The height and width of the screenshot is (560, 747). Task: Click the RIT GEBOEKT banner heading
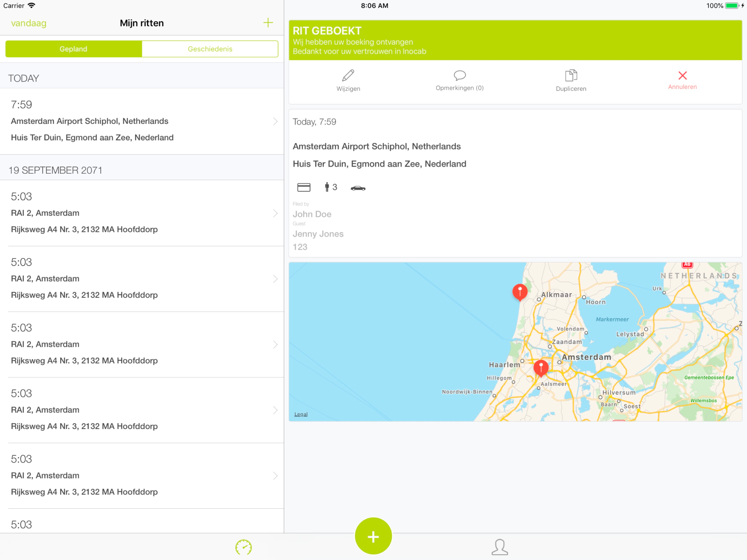[x=327, y=31]
